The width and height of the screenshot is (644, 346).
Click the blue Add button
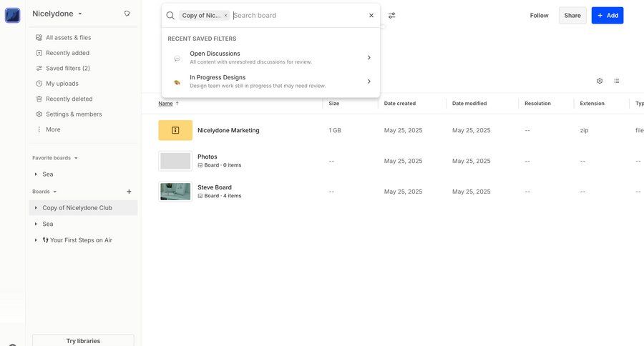point(607,16)
